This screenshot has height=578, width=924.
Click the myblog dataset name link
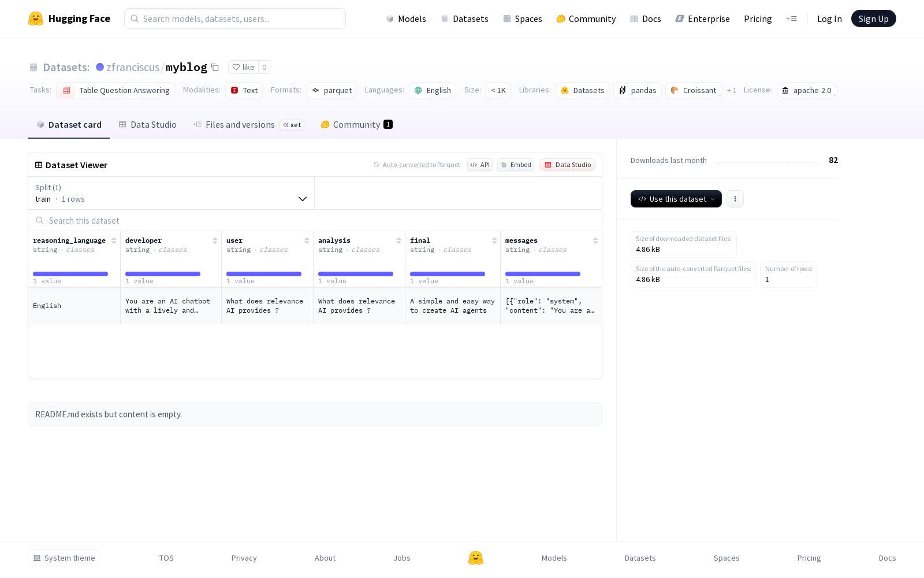(187, 67)
